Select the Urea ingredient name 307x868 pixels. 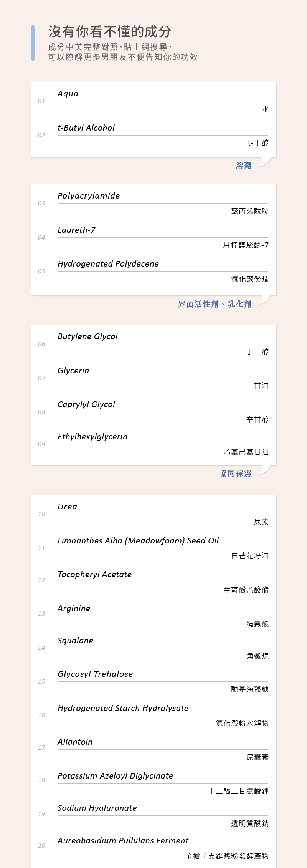pyautogui.click(x=67, y=507)
